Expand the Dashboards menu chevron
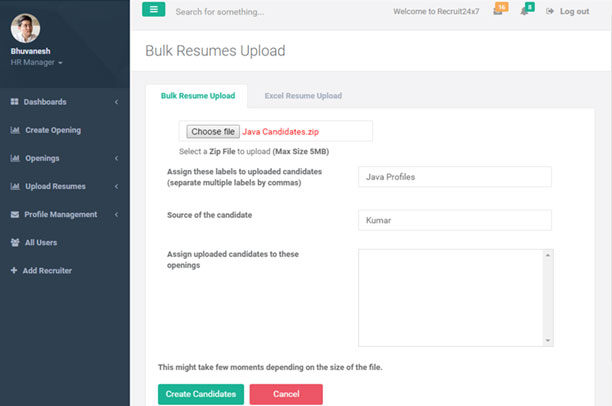The image size is (612, 406). [x=116, y=102]
